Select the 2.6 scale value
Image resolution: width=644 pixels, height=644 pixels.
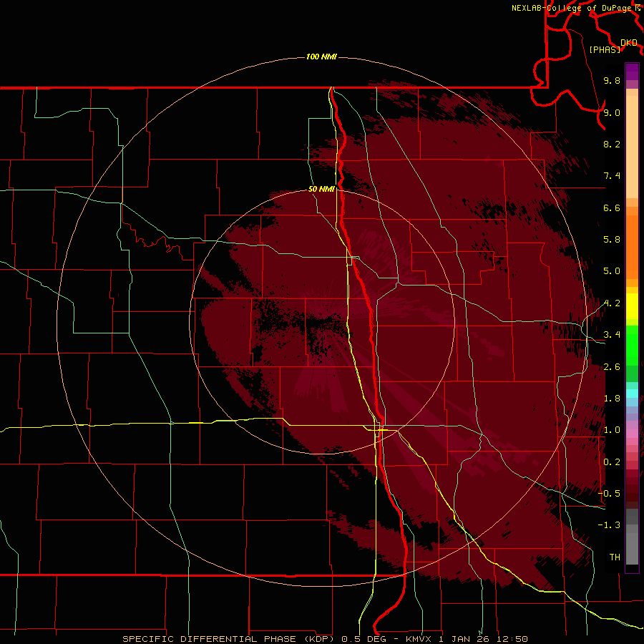pos(612,367)
